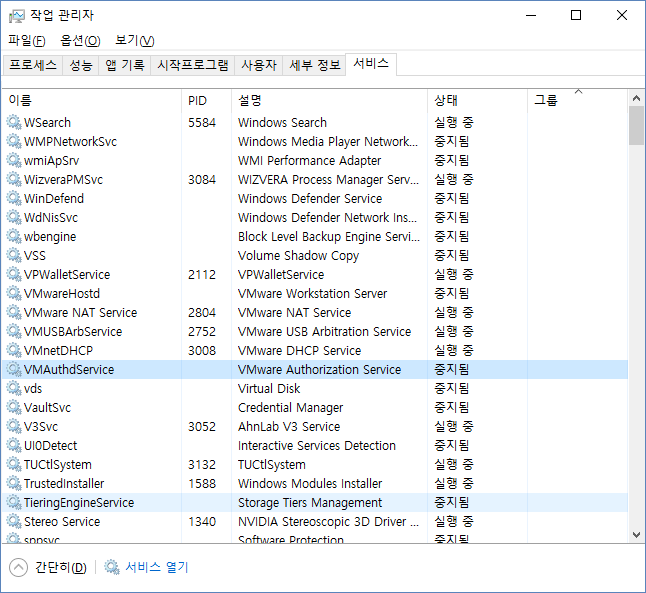Click the 실행 중 status in the VMnetDHCP row
The height and width of the screenshot is (593, 646).
pos(454,350)
